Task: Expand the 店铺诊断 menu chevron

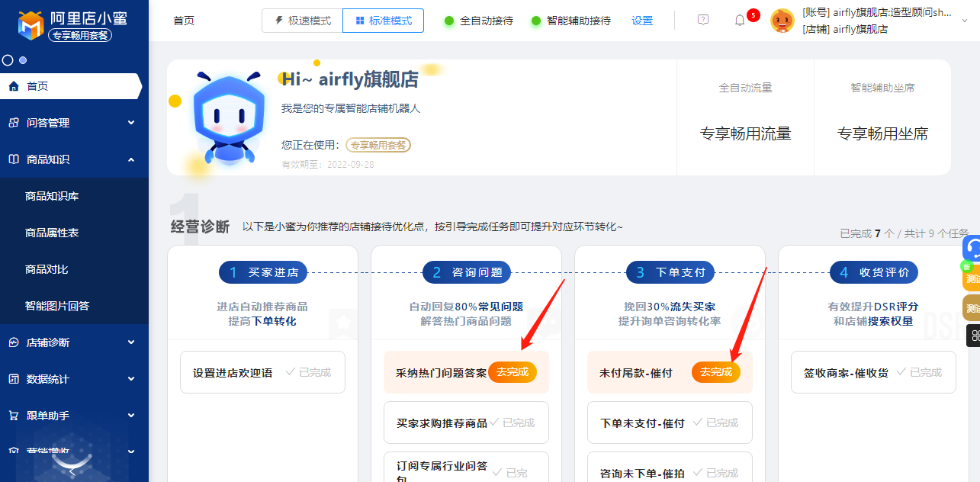Action: [x=131, y=342]
